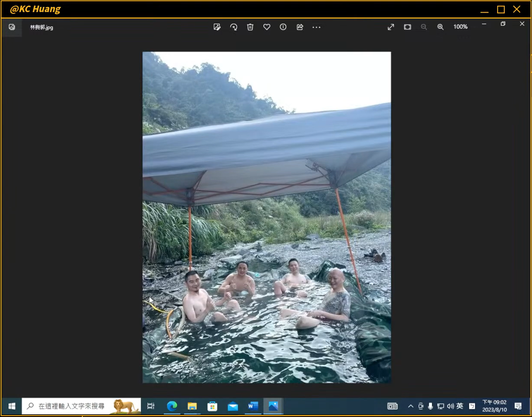Image resolution: width=532 pixels, height=417 pixels.
Task: Open the photo gallery icon beside filename
Action: [12, 27]
